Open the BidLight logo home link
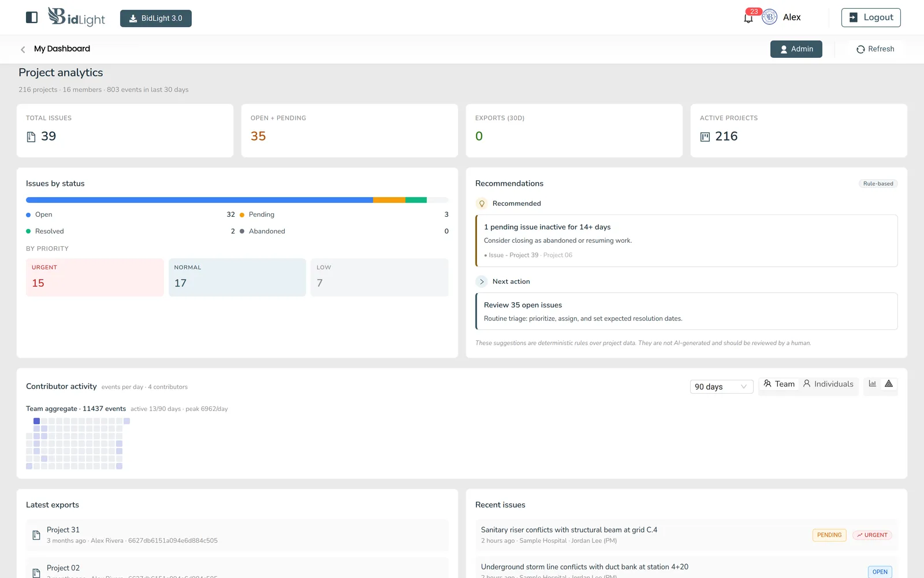This screenshot has height=578, width=924. (76, 17)
